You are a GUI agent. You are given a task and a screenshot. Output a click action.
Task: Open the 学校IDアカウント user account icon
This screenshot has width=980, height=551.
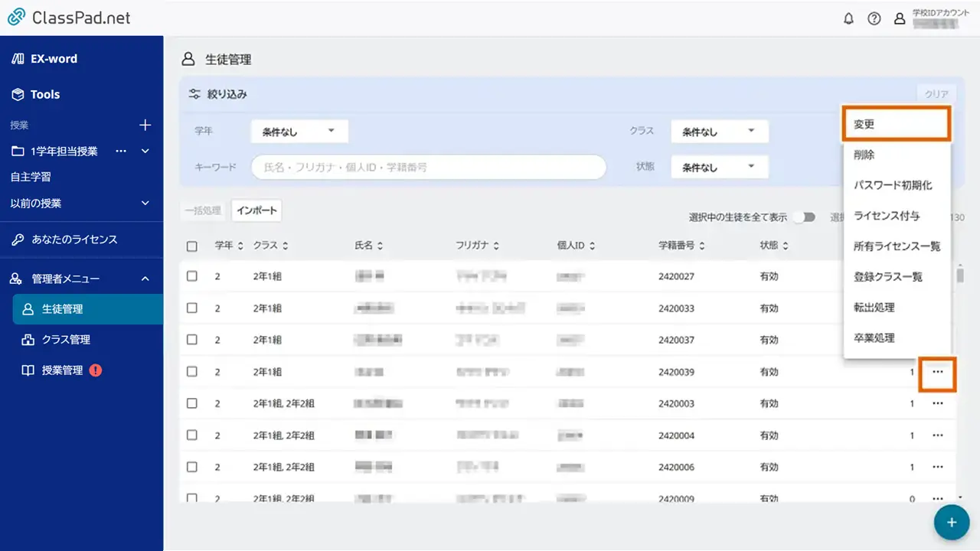[x=900, y=18]
